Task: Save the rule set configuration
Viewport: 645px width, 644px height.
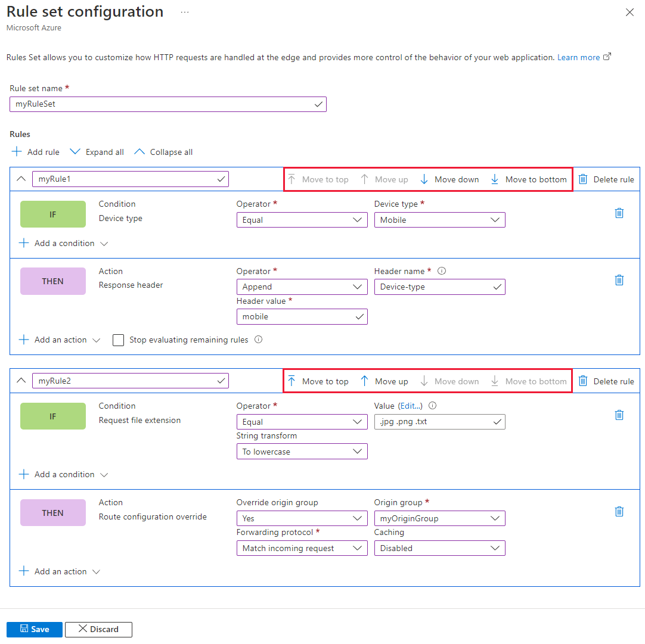Action: coord(35,629)
